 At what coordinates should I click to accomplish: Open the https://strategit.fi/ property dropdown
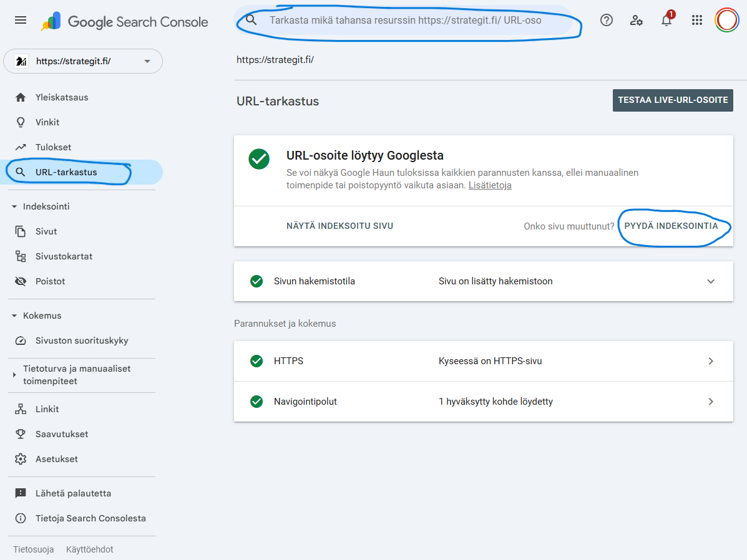(83, 61)
